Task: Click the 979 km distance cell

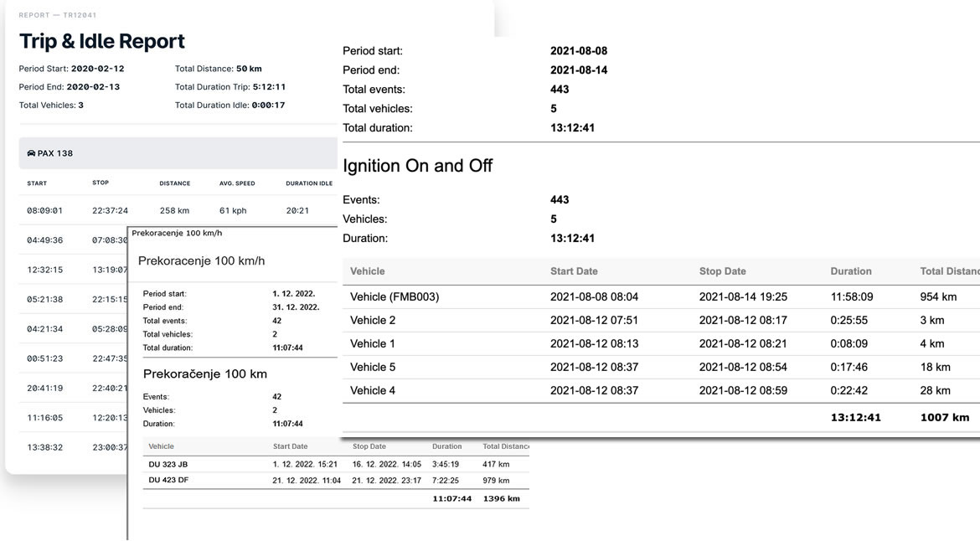Action: [x=496, y=481]
